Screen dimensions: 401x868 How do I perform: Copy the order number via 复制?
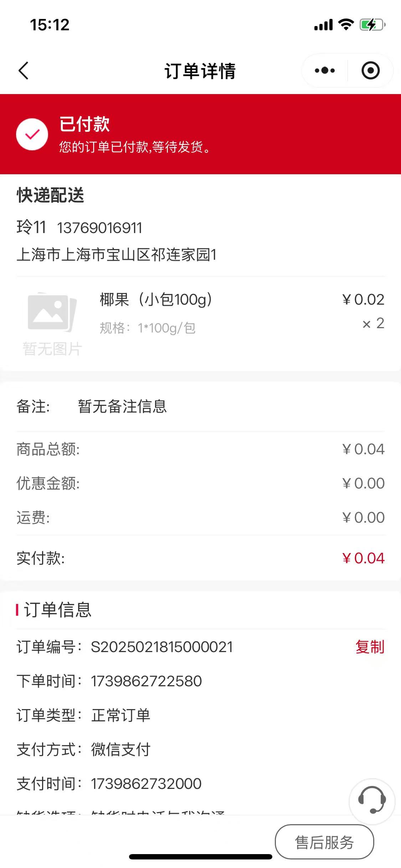coord(370,647)
